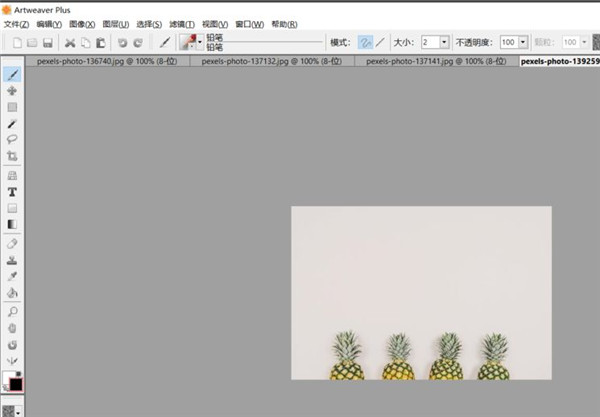Select the Lasso tool
Screen dimensions: 600x417
click(12, 140)
